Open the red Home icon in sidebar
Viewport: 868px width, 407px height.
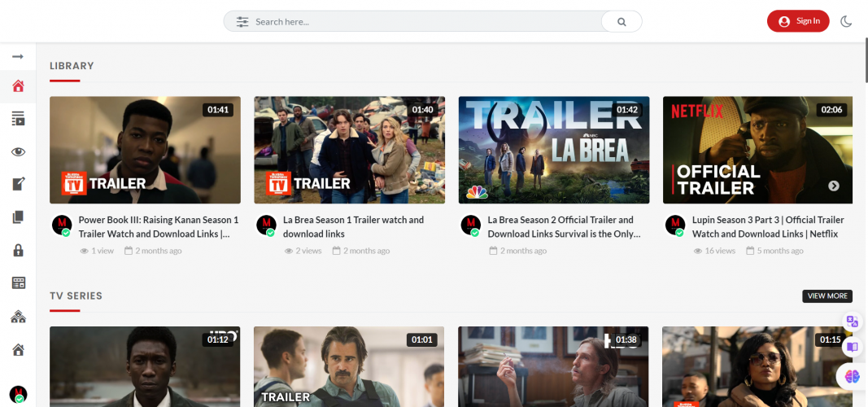18,86
